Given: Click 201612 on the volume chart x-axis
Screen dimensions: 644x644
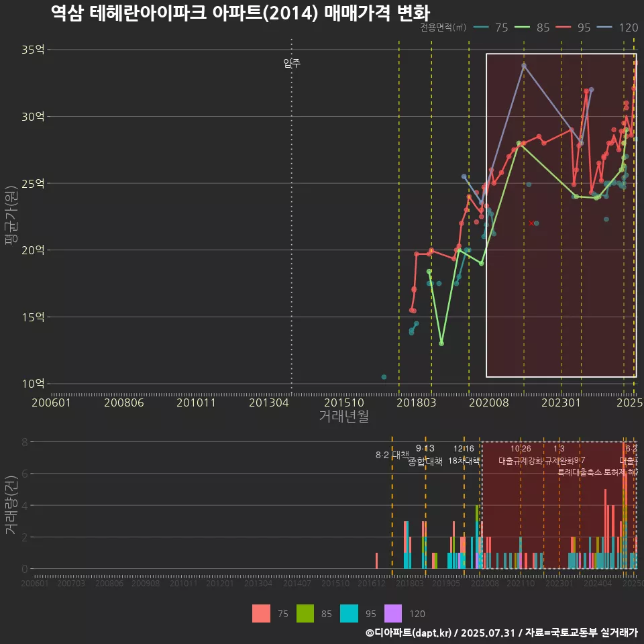Looking at the screenshot, I should 372,584.
